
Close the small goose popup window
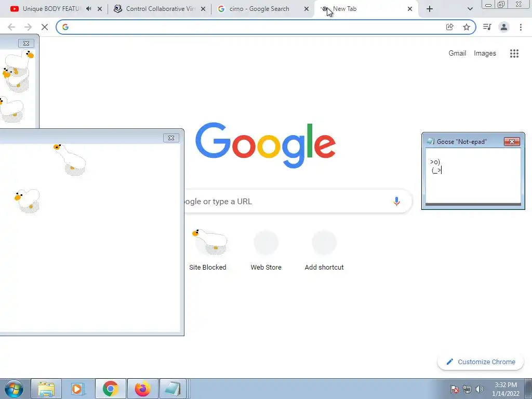click(26, 43)
